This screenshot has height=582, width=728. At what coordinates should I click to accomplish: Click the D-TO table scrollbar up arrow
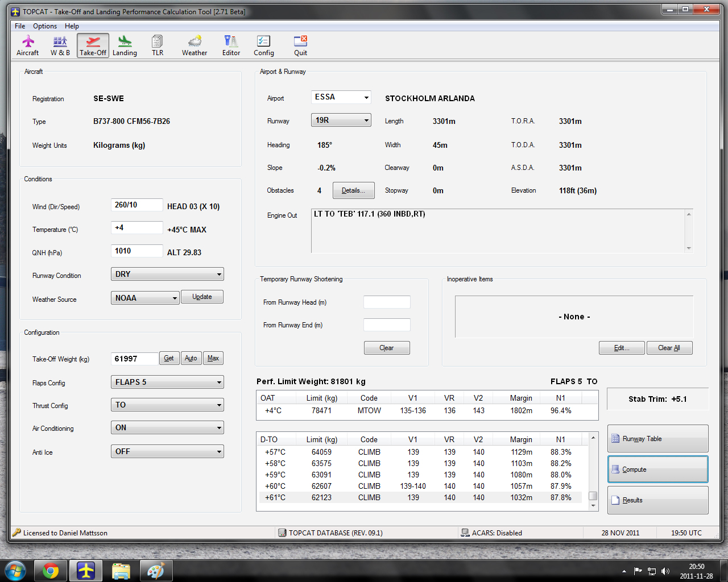click(x=593, y=438)
